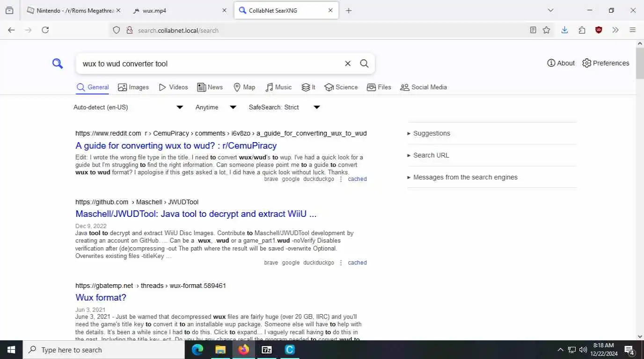This screenshot has width=644, height=359.
Task: Open Firefox View recent browsing
Action: tap(9, 10)
